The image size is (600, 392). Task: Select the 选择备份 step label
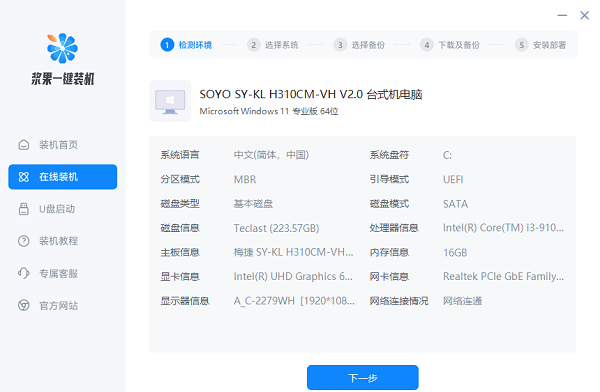click(x=368, y=45)
